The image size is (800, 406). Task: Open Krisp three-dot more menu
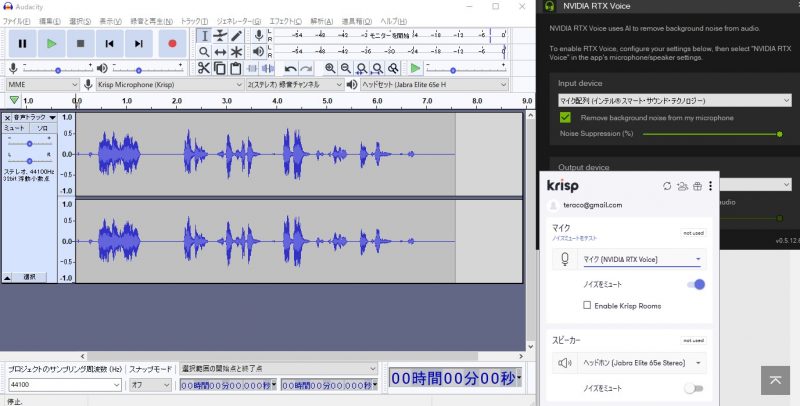pyautogui.click(x=710, y=186)
